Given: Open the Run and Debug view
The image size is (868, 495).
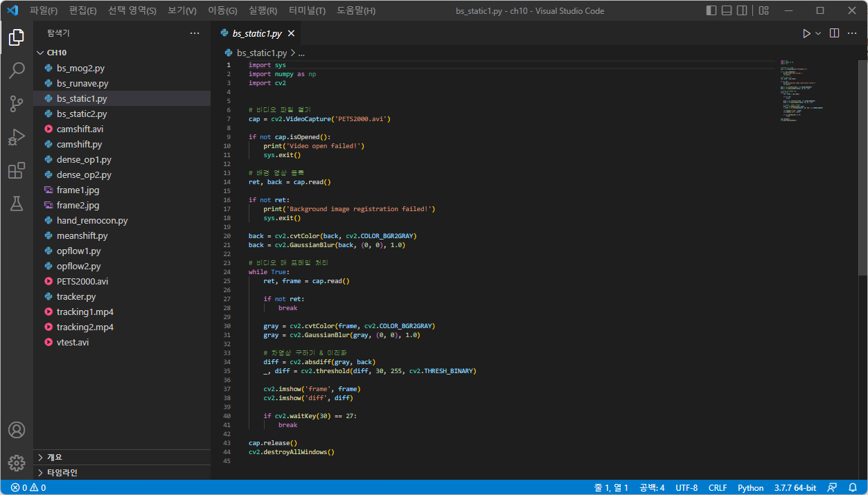Looking at the screenshot, I should 17,137.
